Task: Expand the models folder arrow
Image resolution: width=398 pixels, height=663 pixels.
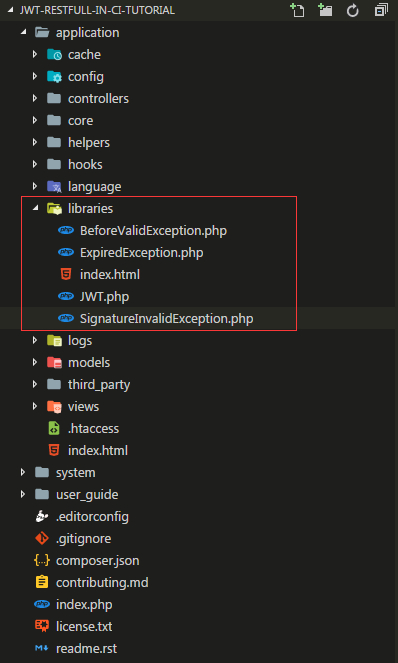Action: pos(35,362)
